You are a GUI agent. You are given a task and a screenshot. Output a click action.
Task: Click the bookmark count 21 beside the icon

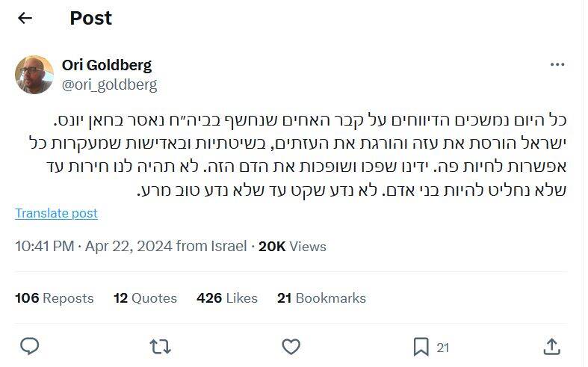[443, 347]
